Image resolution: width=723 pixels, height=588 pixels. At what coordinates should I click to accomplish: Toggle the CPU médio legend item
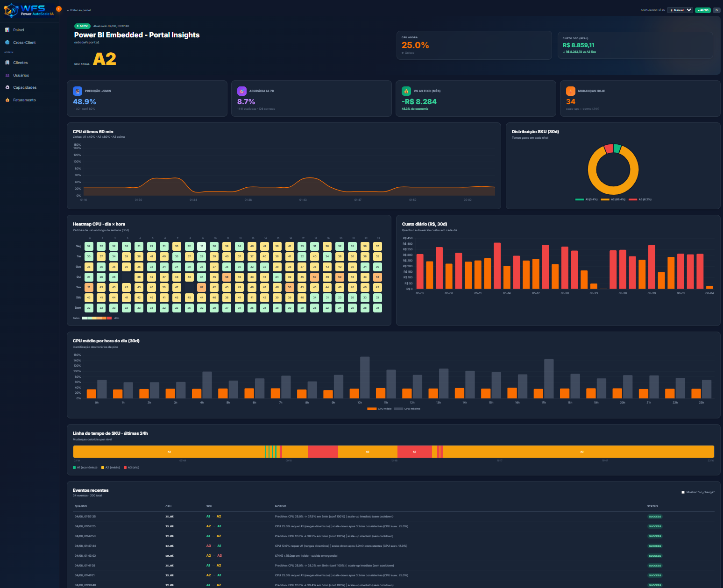click(x=380, y=409)
